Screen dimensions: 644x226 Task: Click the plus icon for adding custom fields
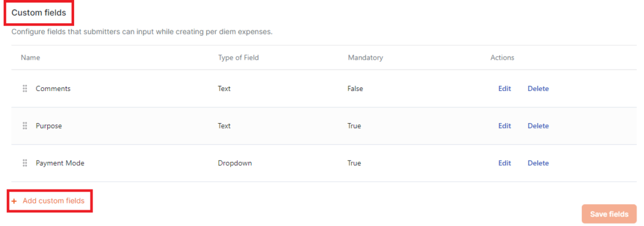14,201
